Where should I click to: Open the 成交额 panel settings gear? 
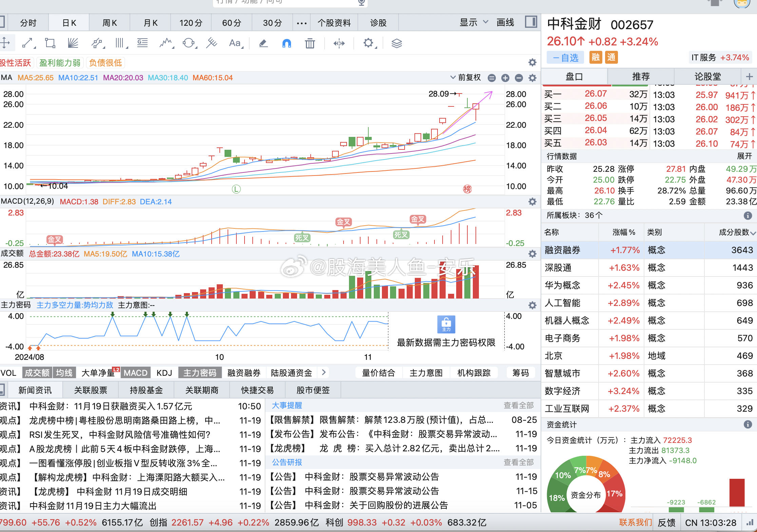532,254
